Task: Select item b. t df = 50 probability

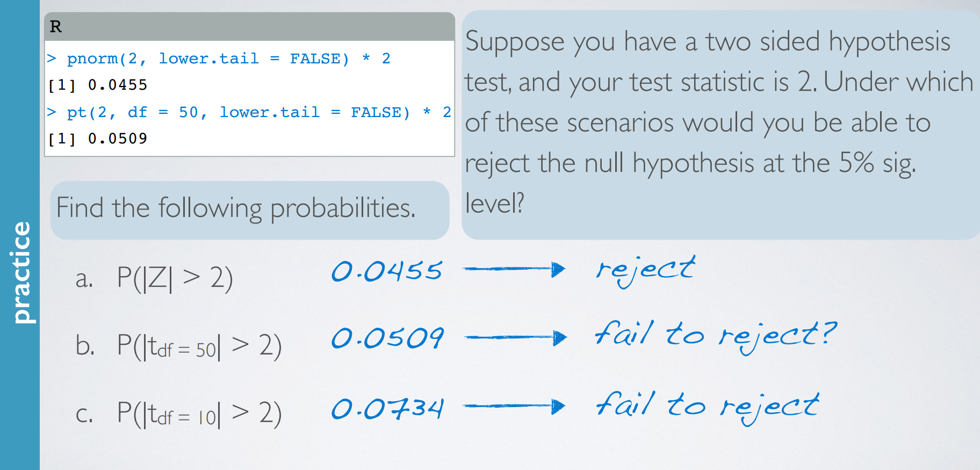Action: pos(178,346)
